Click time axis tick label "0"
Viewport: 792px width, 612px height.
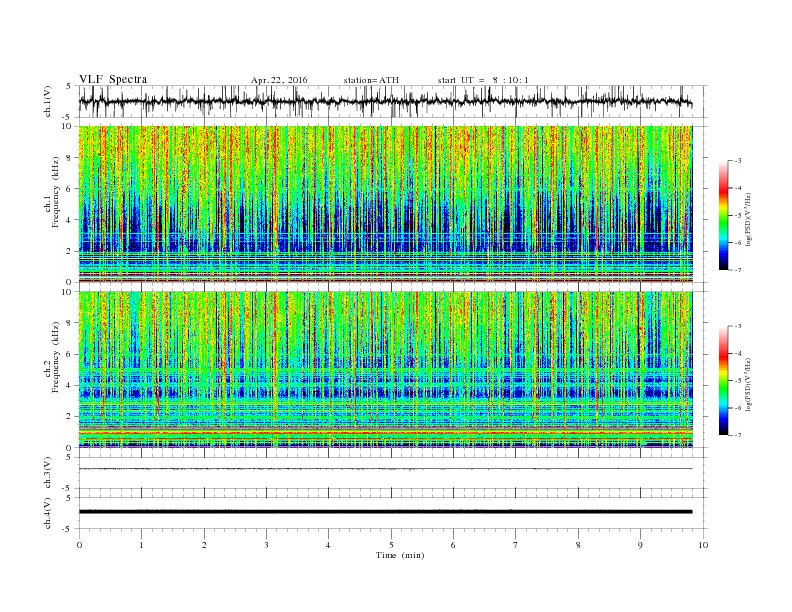click(x=79, y=545)
